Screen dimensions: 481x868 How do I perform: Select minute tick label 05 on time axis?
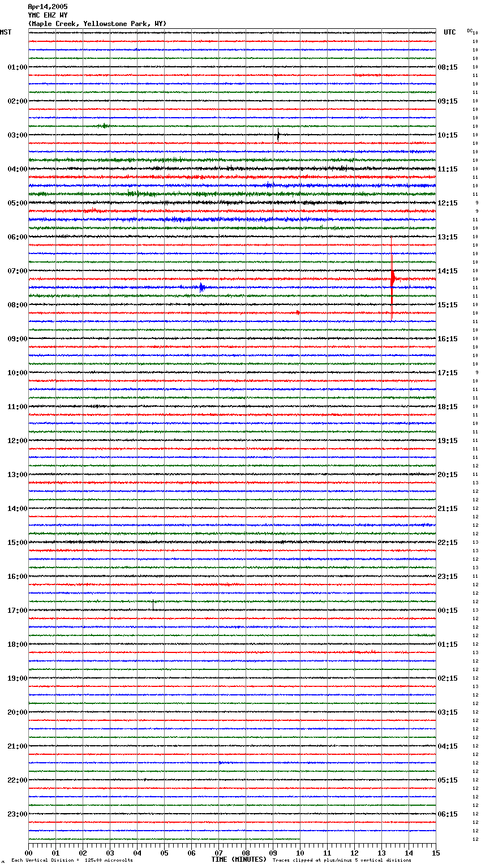[164, 853]
